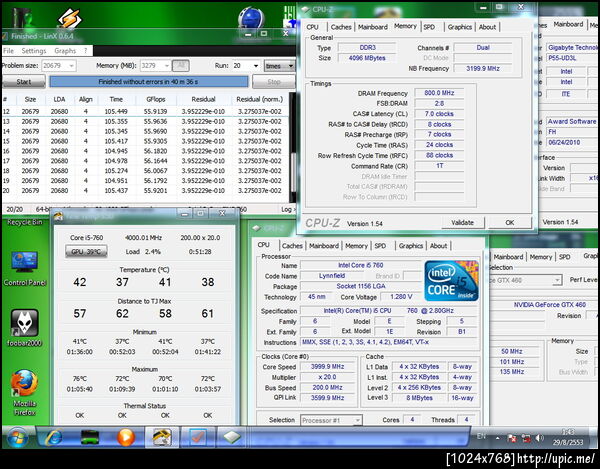Screen dimensions: 600x469
Task: Switch to Graphics tab in top CPU-Z window
Action: point(460,27)
